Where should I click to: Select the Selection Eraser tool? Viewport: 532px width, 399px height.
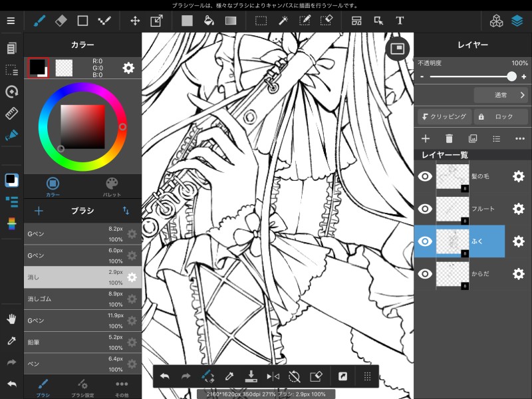(327, 21)
